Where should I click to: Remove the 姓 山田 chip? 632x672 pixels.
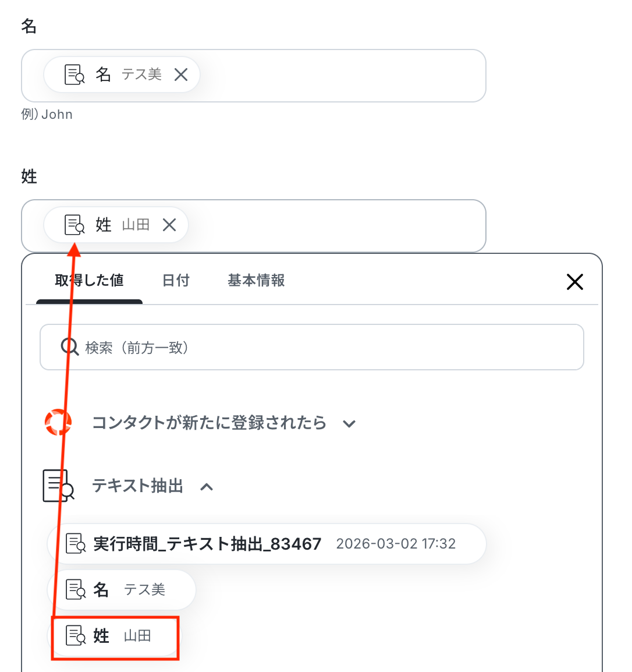pos(169,225)
